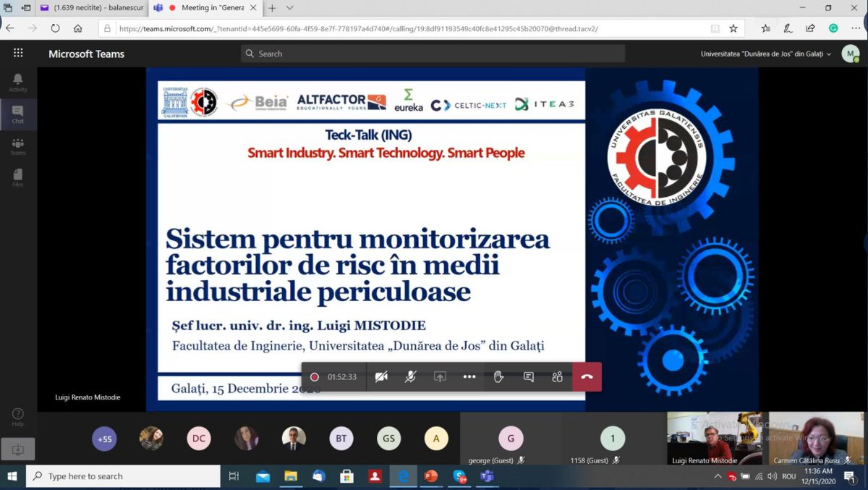Hang up the call
The image size is (868, 490).
point(587,376)
